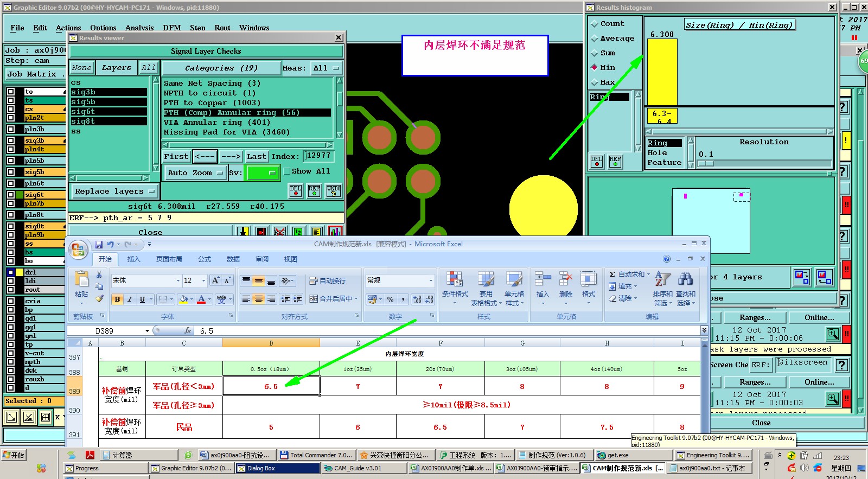
Task: Click the Last button in Results viewer
Action: click(256, 156)
